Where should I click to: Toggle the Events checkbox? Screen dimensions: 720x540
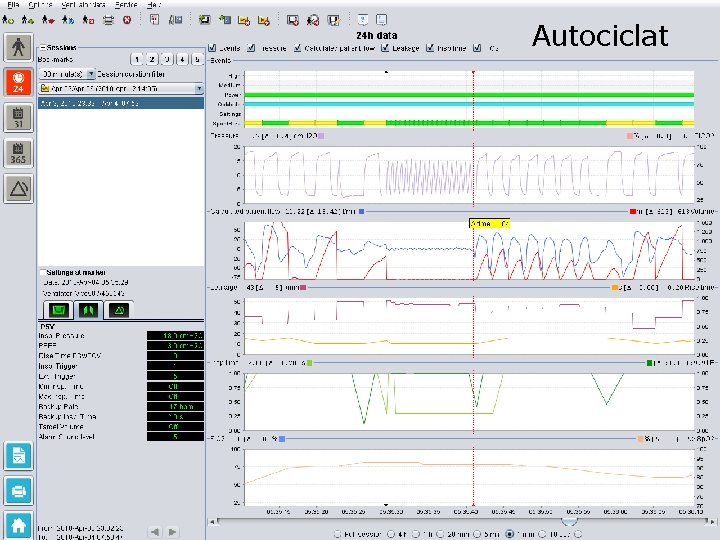(212, 47)
